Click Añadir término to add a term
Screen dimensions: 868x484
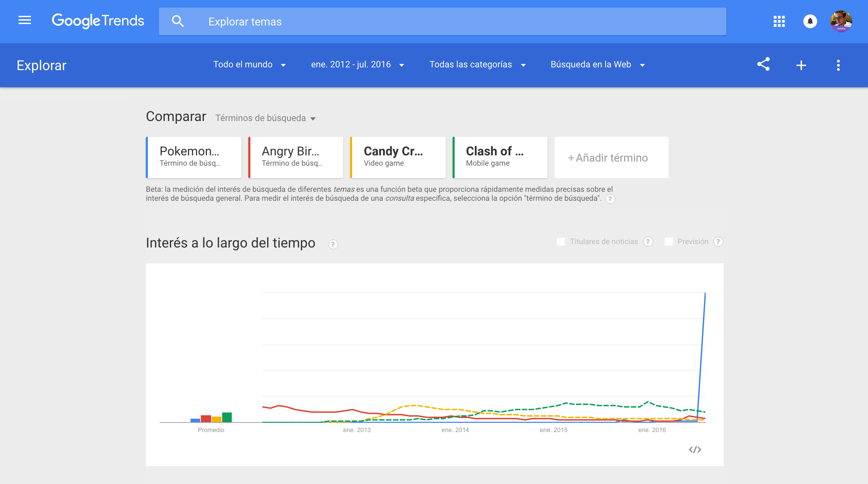[x=611, y=157]
